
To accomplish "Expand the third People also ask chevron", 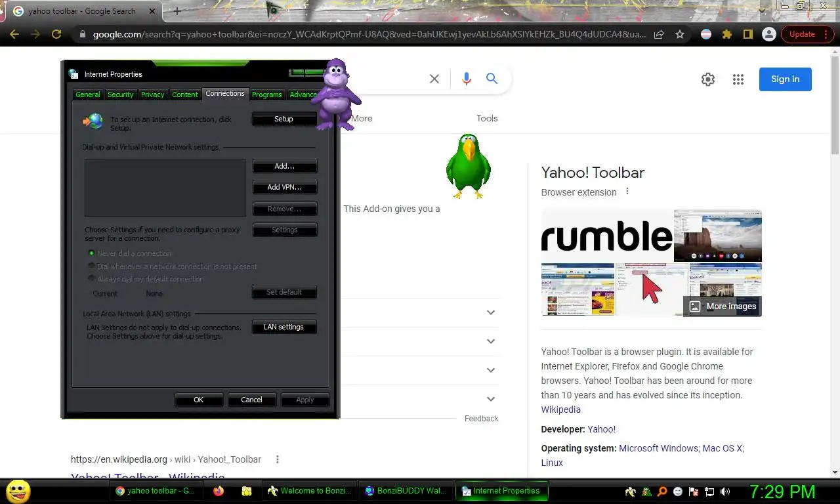I will pyautogui.click(x=491, y=370).
